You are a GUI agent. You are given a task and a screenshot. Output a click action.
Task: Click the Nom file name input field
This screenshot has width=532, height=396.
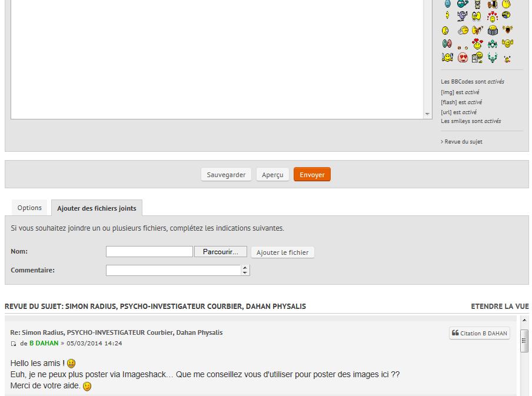click(149, 252)
